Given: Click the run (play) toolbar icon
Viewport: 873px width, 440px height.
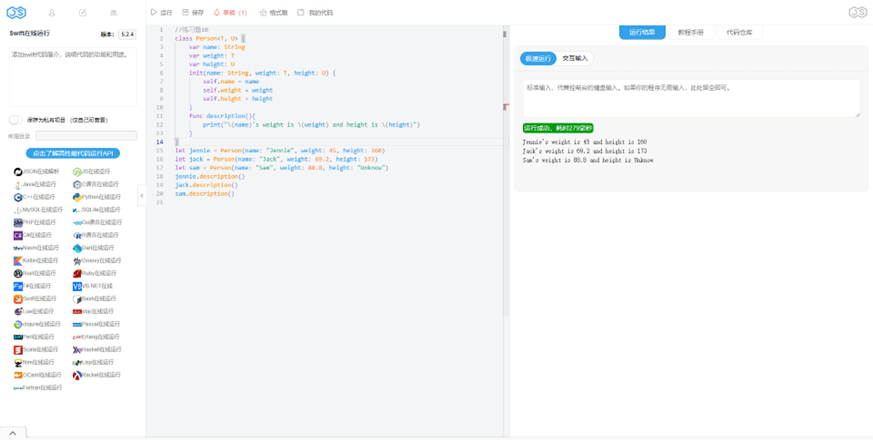Looking at the screenshot, I should [x=154, y=12].
